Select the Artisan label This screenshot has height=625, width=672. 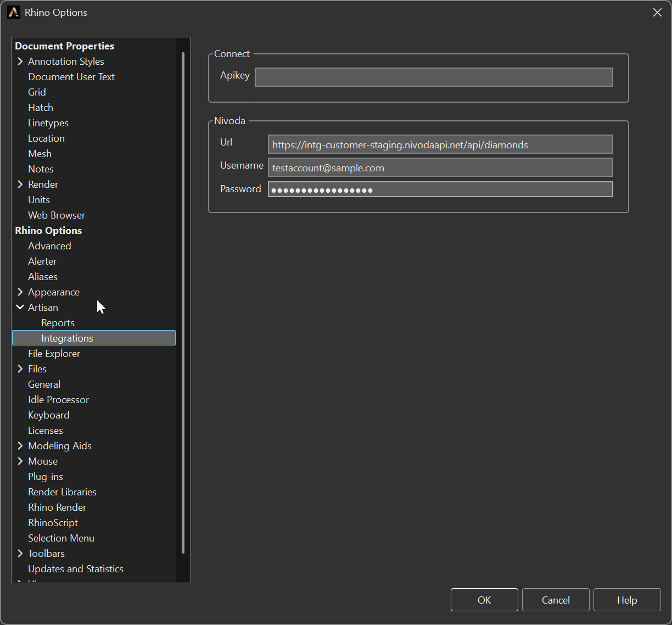click(43, 307)
